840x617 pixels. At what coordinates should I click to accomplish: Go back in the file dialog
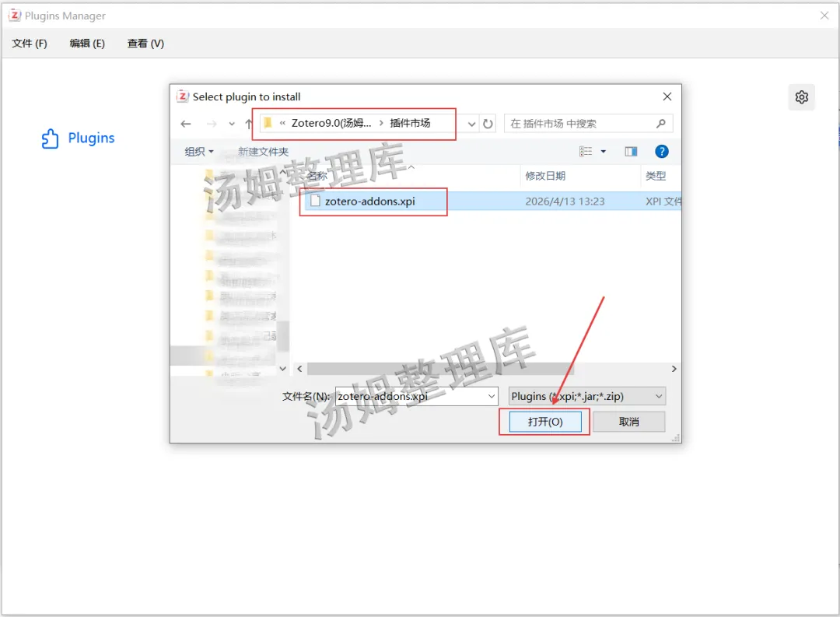pos(186,124)
